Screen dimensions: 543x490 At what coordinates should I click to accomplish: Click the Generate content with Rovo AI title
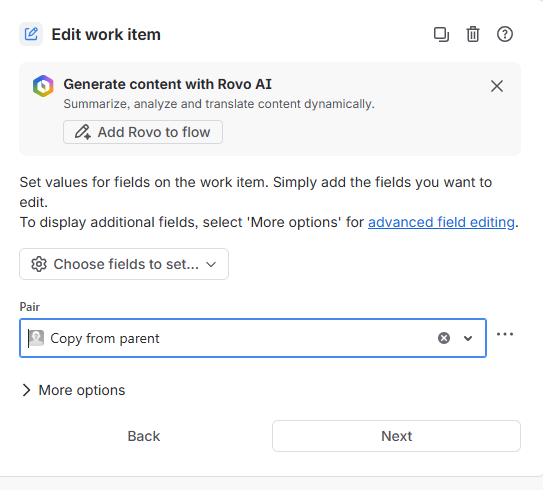(x=168, y=84)
